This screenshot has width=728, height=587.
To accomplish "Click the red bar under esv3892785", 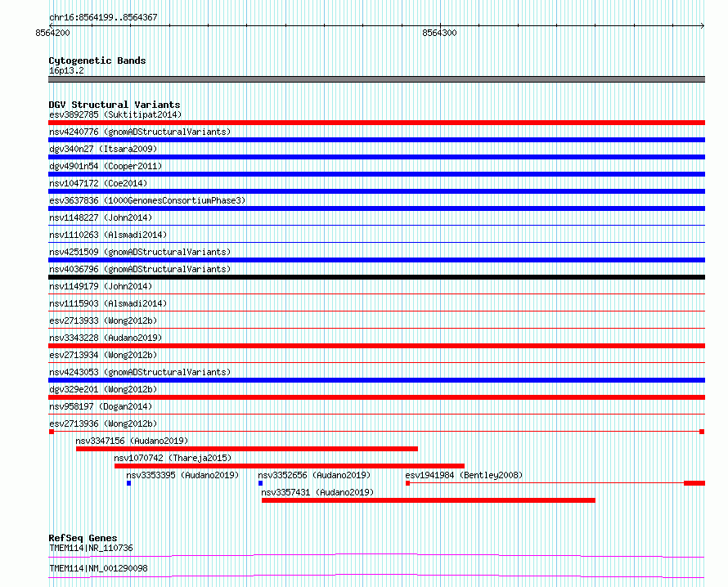I will click(x=376, y=123).
